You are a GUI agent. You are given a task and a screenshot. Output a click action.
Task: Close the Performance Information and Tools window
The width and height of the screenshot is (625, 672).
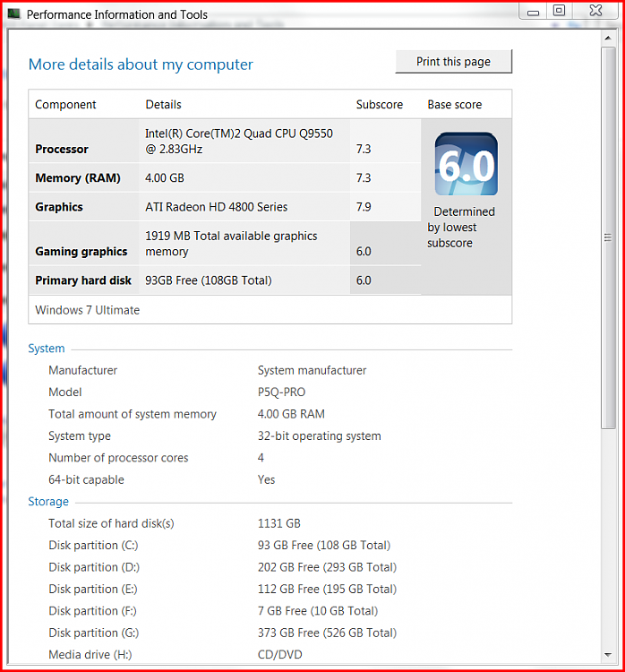point(595,11)
